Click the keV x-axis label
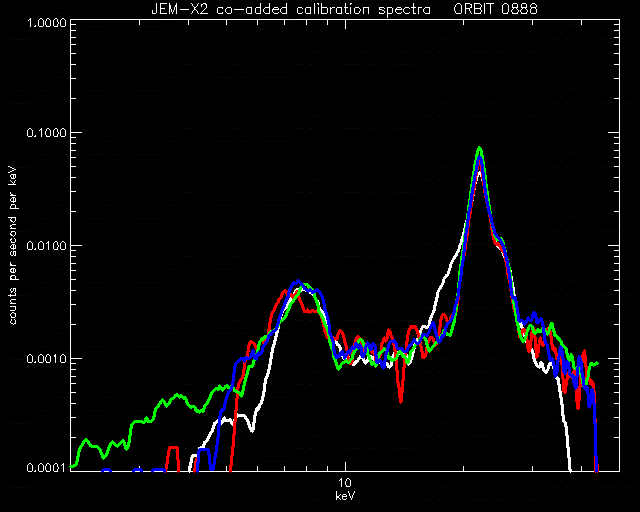This screenshot has width=640, height=512. 345,496
